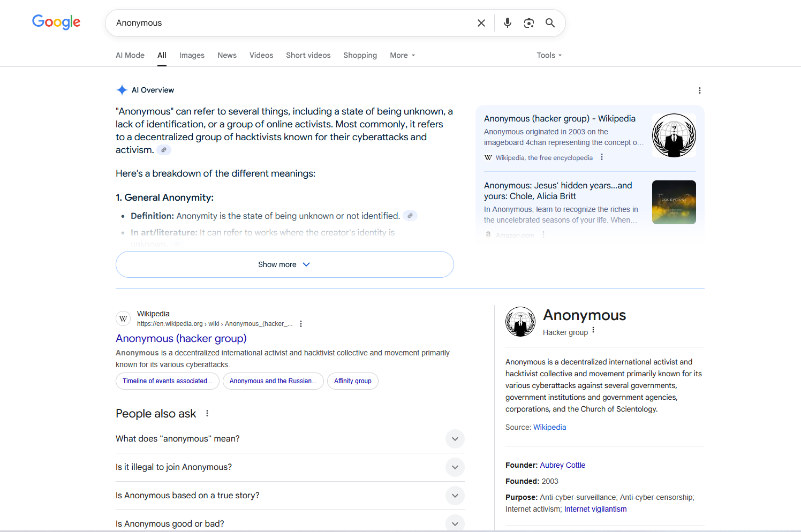This screenshot has height=532, width=801.
Task: Open search by image camera icon
Action: point(529,23)
